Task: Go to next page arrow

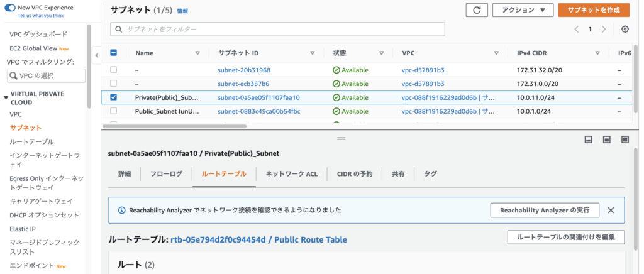Action: pyautogui.click(x=603, y=29)
